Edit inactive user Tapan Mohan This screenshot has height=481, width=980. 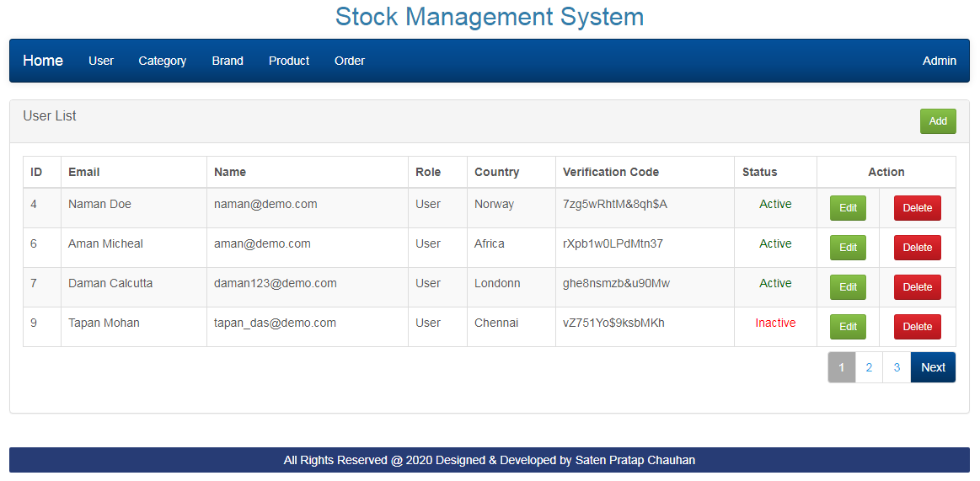(x=848, y=327)
